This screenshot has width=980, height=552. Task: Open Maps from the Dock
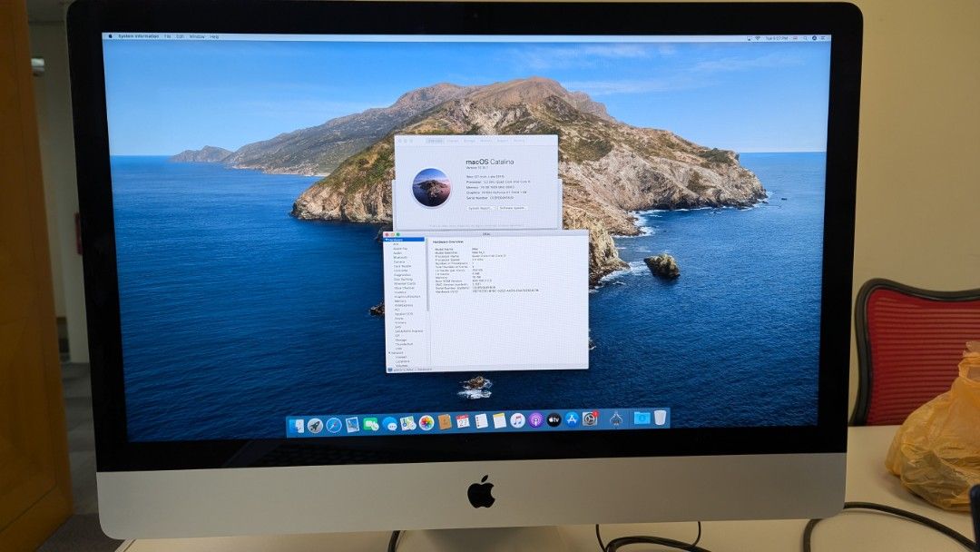click(408, 423)
